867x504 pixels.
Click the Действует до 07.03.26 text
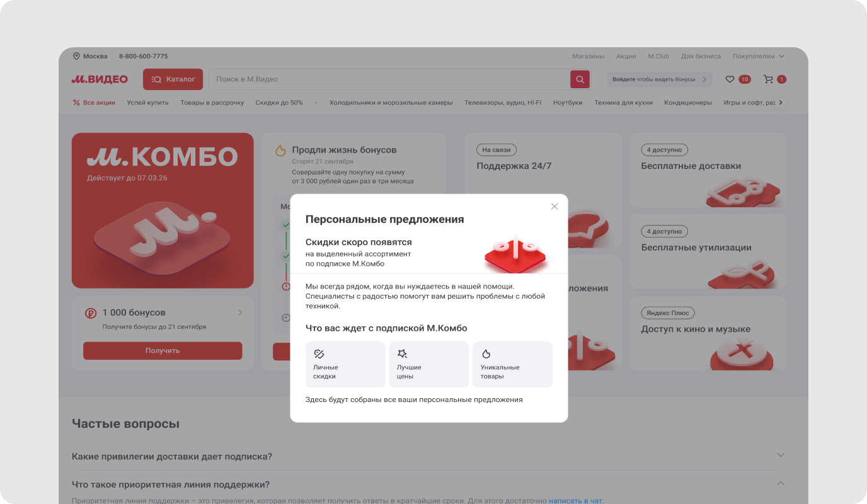click(x=127, y=178)
